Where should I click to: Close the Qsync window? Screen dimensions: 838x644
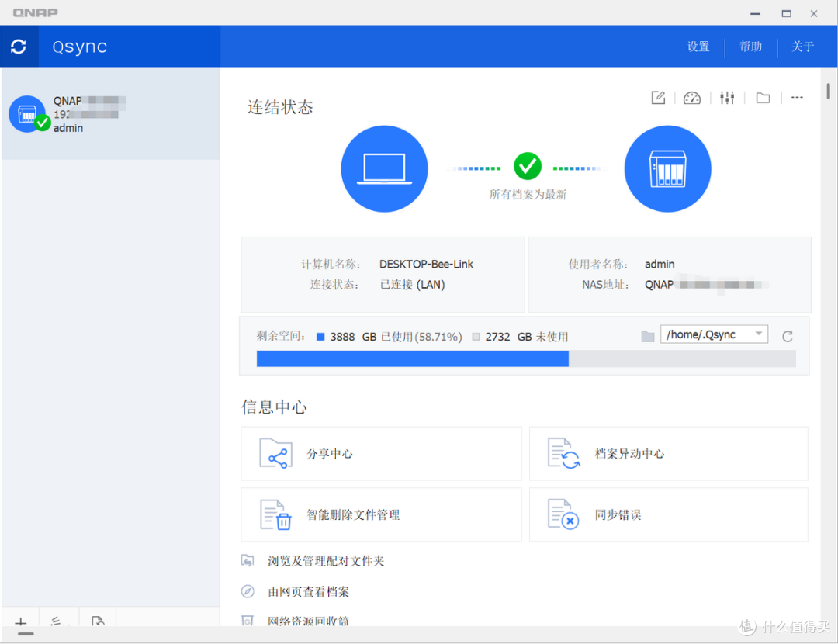tap(814, 13)
